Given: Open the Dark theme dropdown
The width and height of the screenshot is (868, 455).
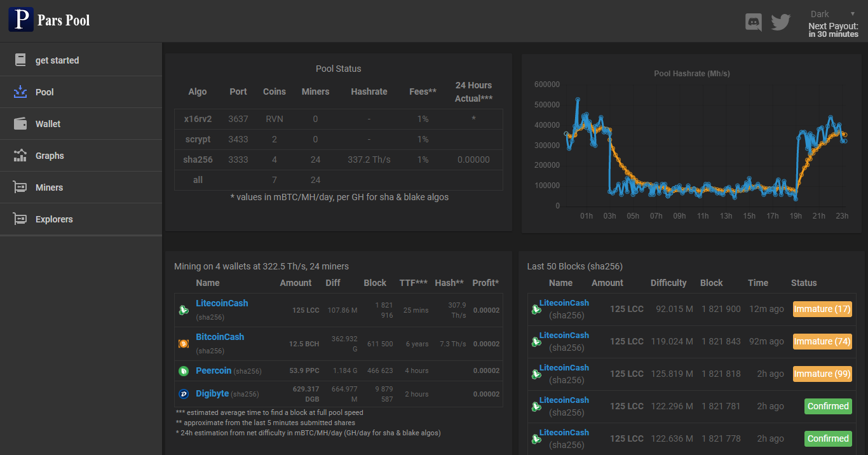Looking at the screenshot, I should [x=833, y=14].
